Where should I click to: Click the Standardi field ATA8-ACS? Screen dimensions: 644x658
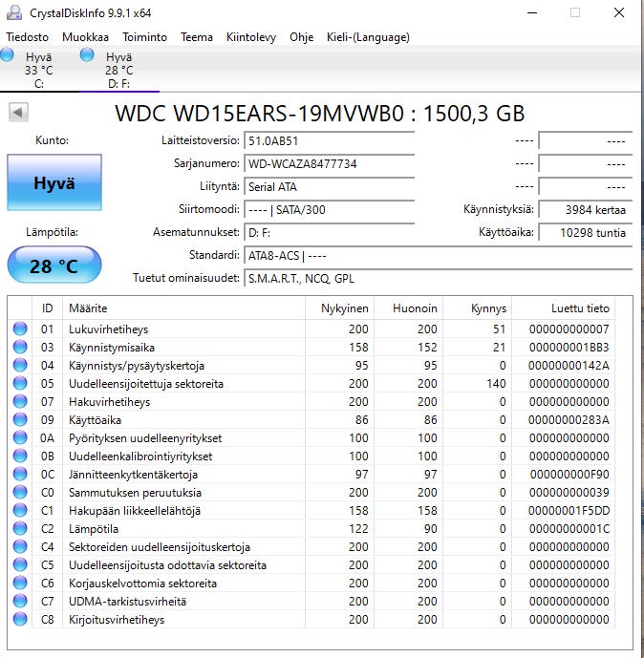click(x=438, y=256)
